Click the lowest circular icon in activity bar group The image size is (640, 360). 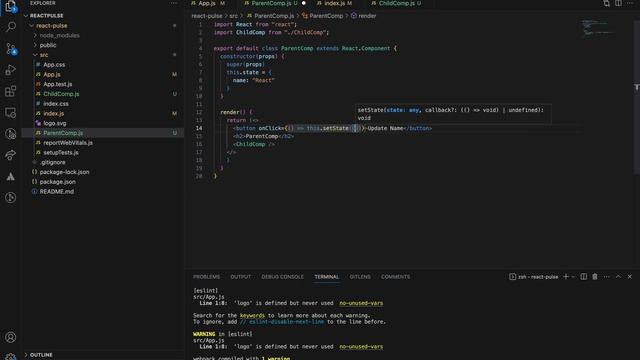click(11, 198)
